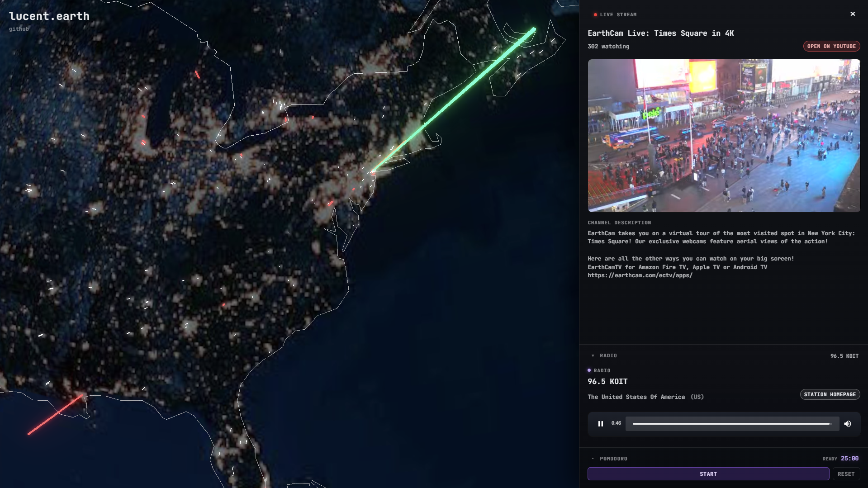Start the Pomodoro timer
868x488 pixels.
point(708,474)
